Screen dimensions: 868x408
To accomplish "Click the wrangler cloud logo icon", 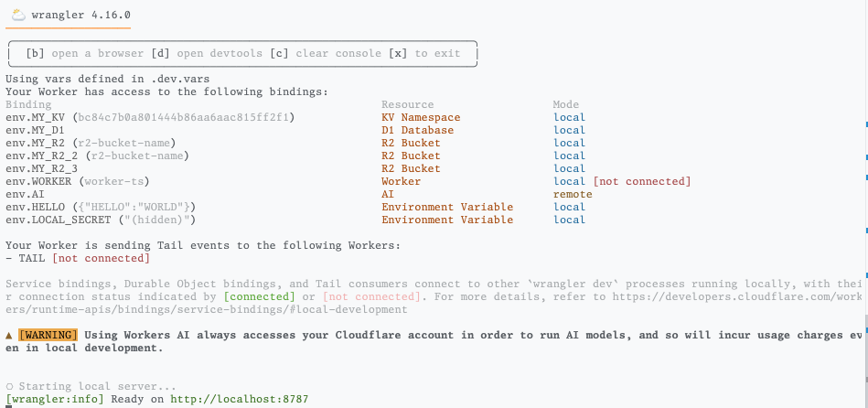I will pos(18,15).
